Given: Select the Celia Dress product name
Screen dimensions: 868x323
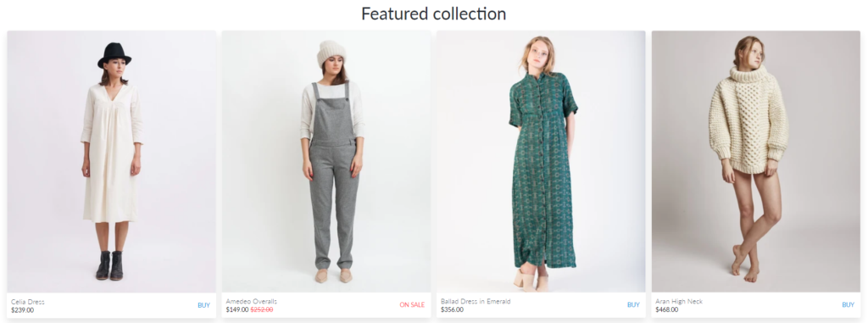Looking at the screenshot, I should point(28,302).
